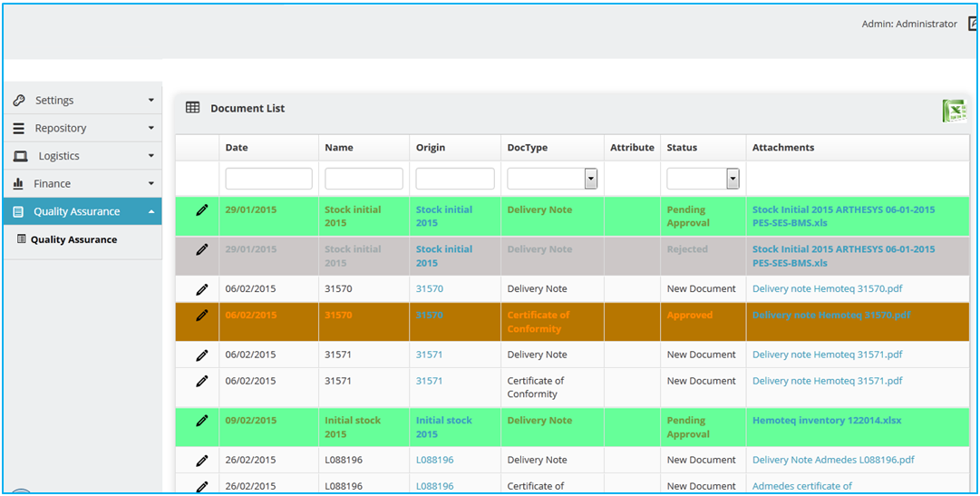Screen dimensions: 980x496
Task: Edit the Approved orange 31570 row
Action: click(x=202, y=316)
